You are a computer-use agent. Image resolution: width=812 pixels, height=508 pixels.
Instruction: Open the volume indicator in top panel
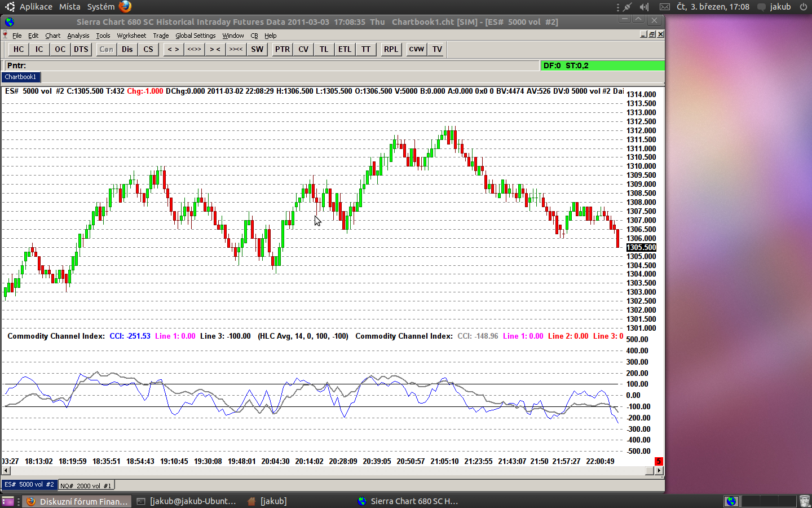tap(645, 7)
